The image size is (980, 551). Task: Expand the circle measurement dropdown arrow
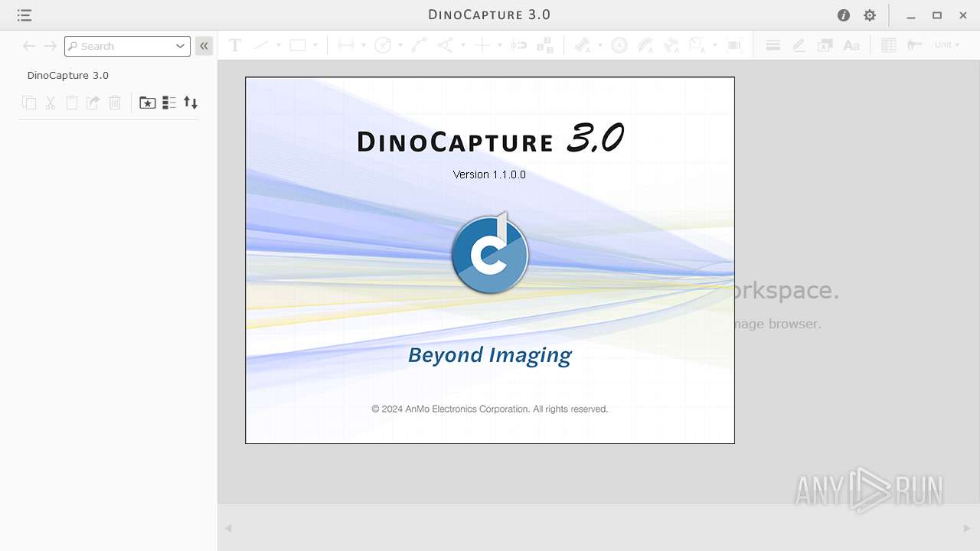point(400,45)
